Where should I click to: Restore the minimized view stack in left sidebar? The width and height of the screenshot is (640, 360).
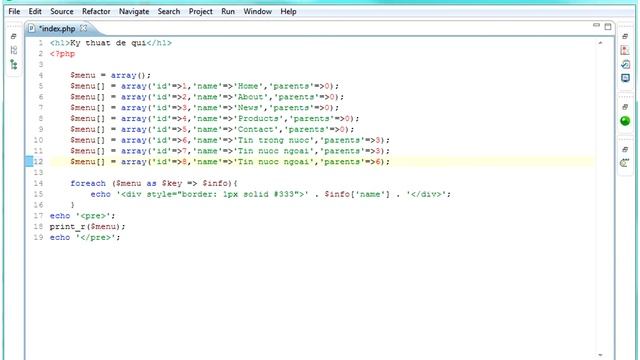coord(13,36)
